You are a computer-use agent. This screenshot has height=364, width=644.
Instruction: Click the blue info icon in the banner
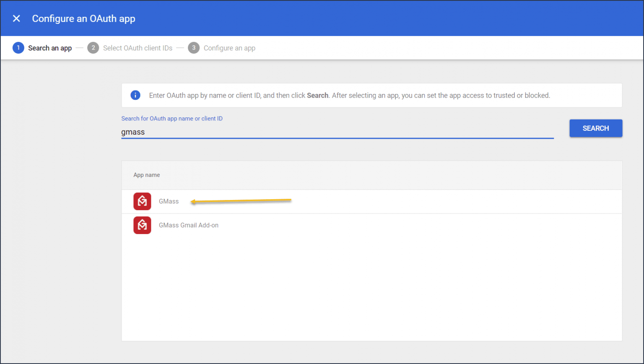click(135, 95)
